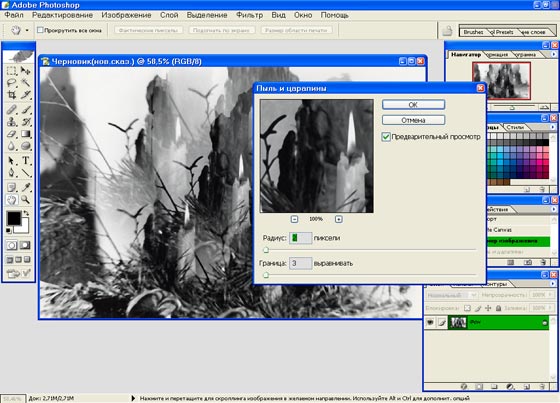The width and height of the screenshot is (560, 403).
Task: Reset default foreground and background colors
Action: tap(8, 231)
